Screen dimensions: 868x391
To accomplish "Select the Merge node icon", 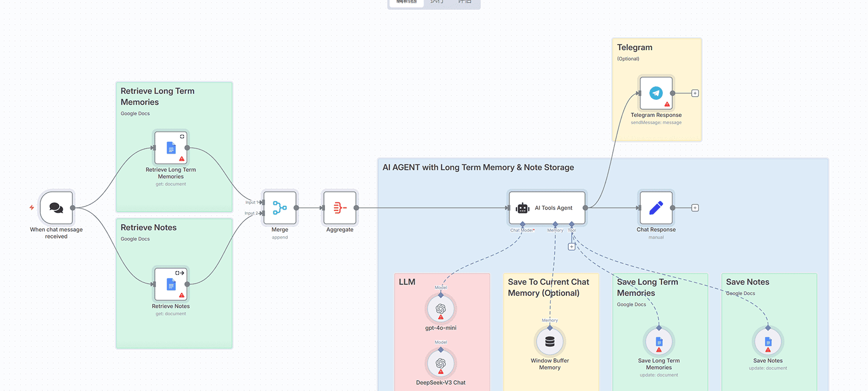I will coord(280,208).
